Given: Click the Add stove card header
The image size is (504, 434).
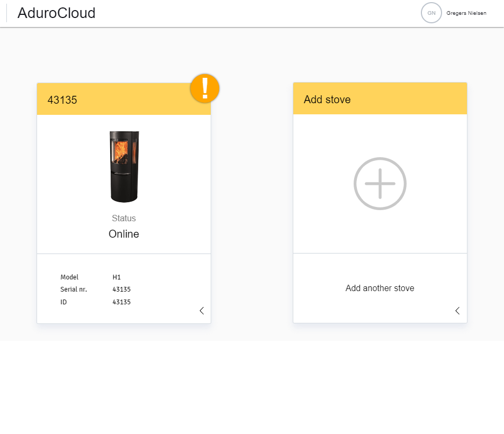Looking at the screenshot, I should tap(380, 98).
